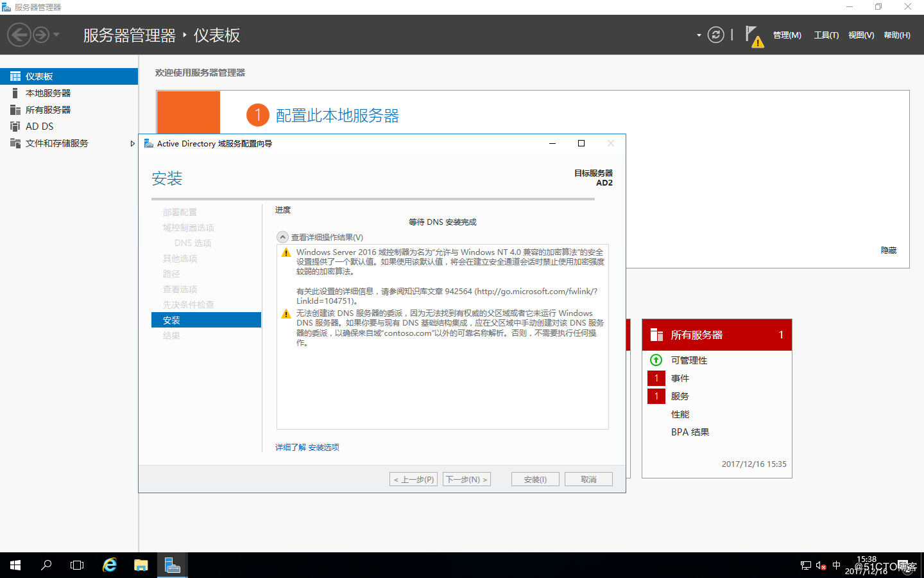Click the 所有服务器 sidebar icon
The image size is (924, 578).
coord(15,110)
